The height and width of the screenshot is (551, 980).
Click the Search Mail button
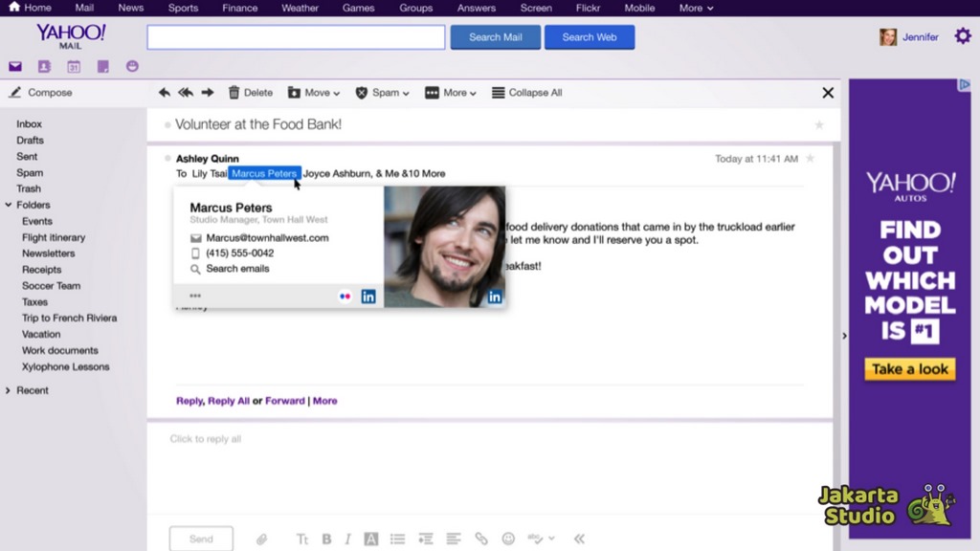click(496, 37)
